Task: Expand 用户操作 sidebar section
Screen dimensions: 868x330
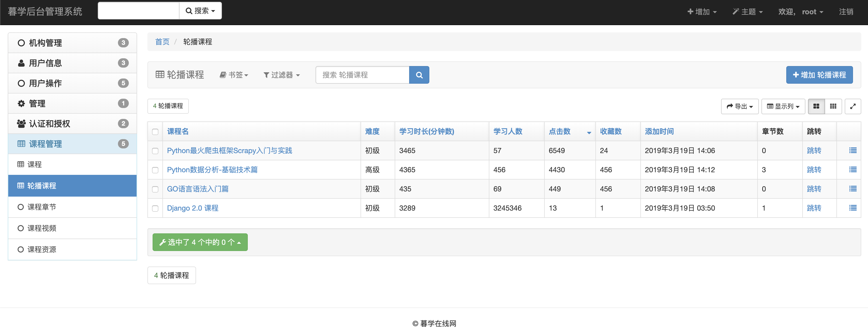Action: (45, 83)
